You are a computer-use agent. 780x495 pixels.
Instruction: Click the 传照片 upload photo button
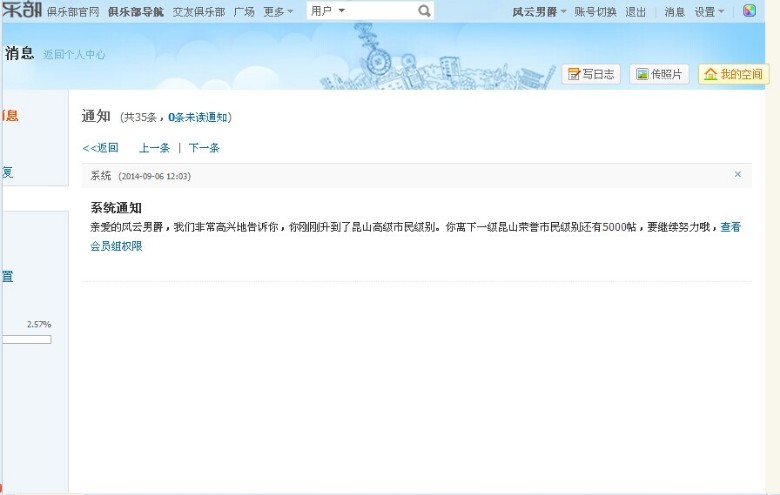tap(659, 74)
